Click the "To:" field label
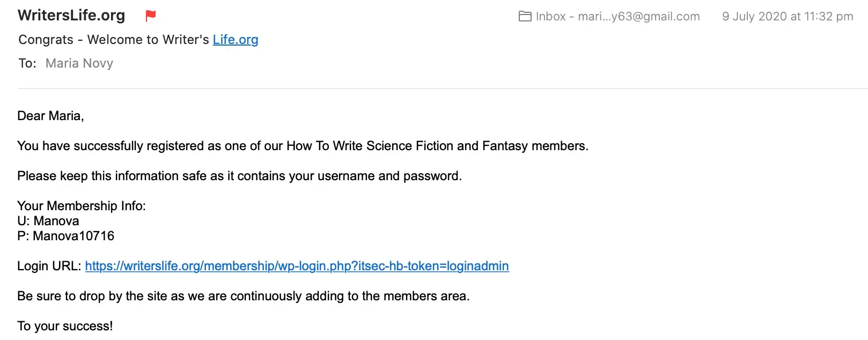 pos(27,63)
